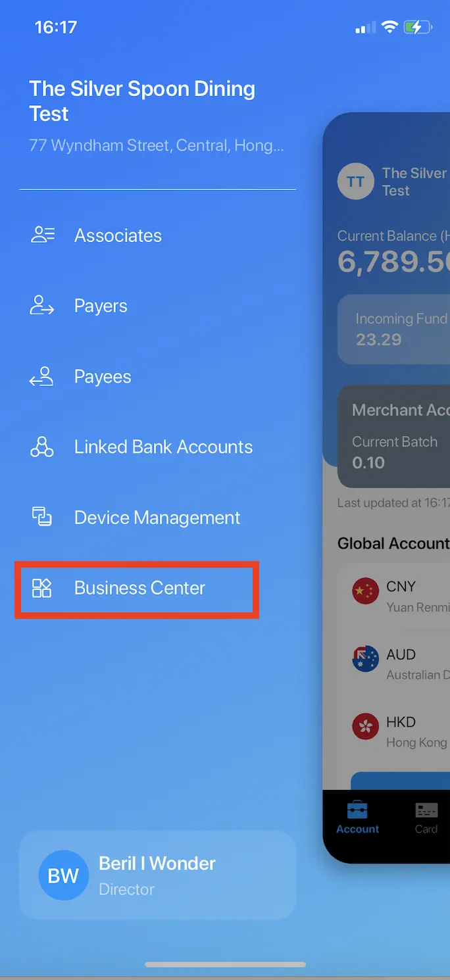This screenshot has height=980, width=450.
Task: Tap the Incoming Fund card
Action: coord(393,329)
